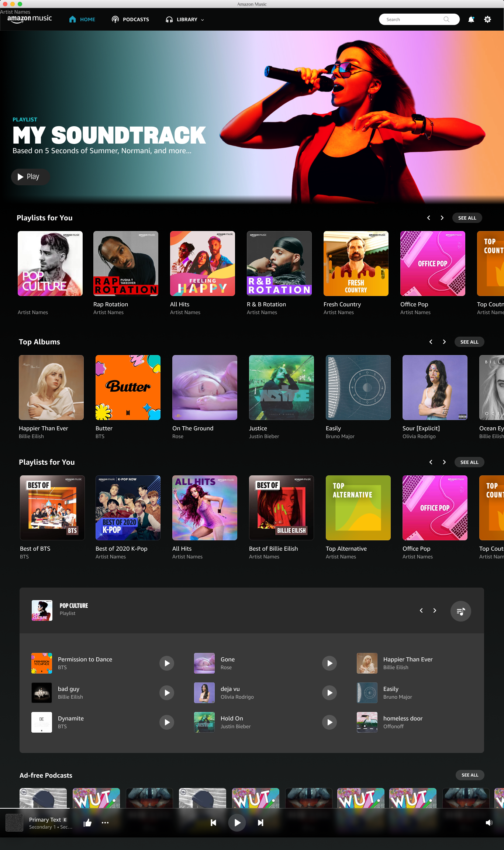Viewport: 504px width, 850px height.
Task: Open the R & B Rotation playlist cover
Action: (279, 264)
